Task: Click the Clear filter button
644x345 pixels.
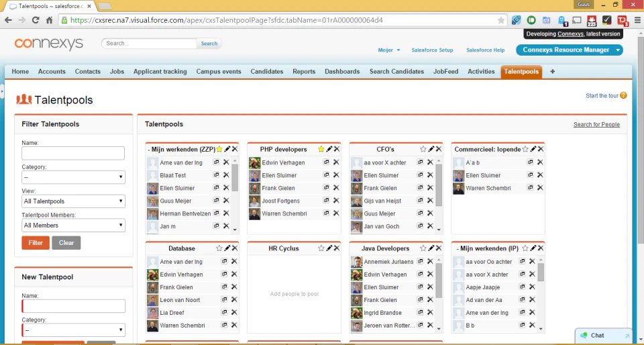Action: pyautogui.click(x=66, y=243)
